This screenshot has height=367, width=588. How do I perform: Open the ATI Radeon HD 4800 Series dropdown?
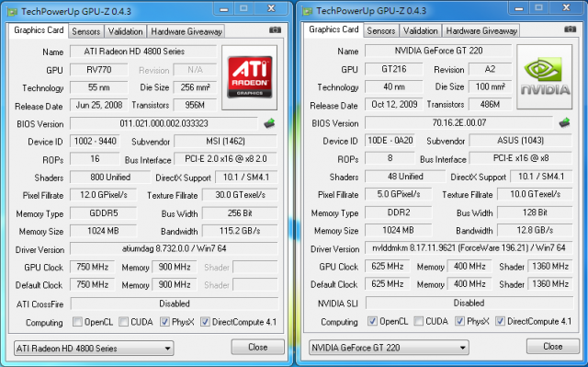click(94, 349)
